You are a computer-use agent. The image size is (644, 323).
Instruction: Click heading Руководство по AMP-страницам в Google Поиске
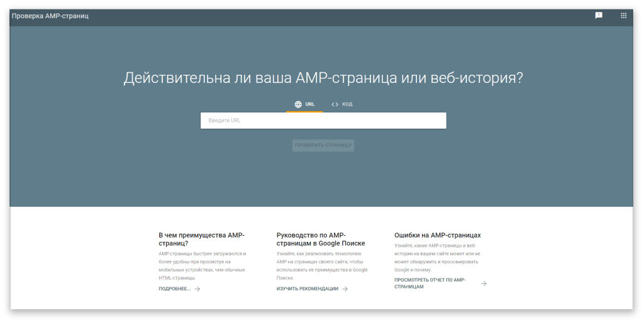(321, 239)
